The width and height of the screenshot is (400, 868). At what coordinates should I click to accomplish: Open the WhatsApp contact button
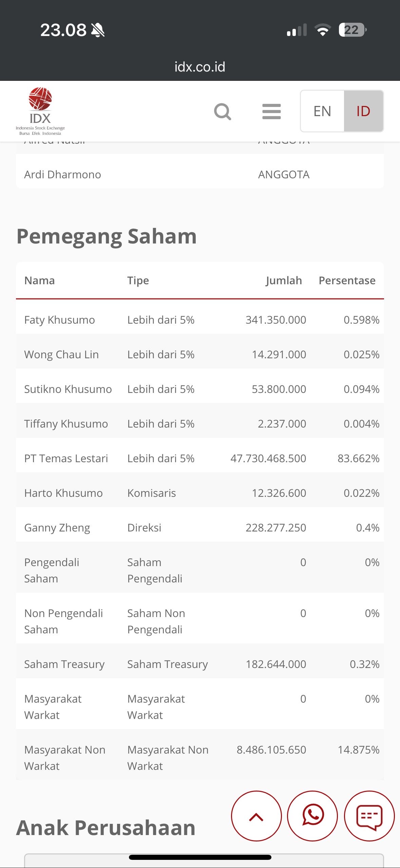tap(312, 816)
